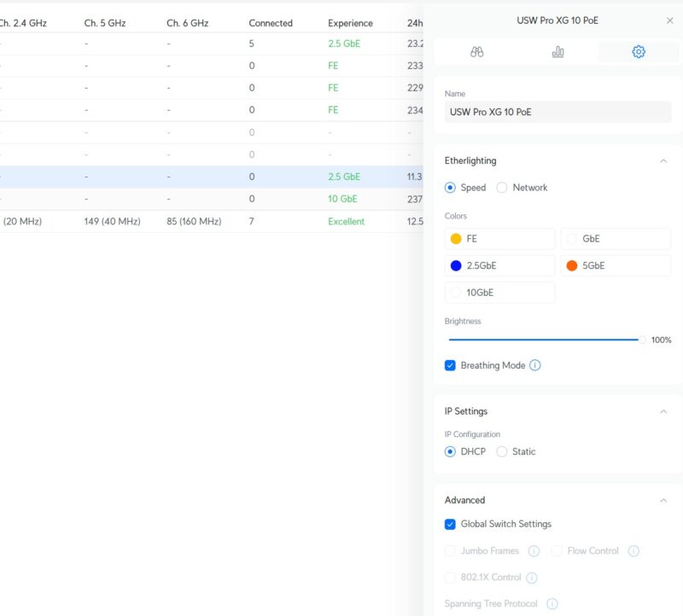Click the Colors label
Screen dimensions: 683x616
point(455,216)
